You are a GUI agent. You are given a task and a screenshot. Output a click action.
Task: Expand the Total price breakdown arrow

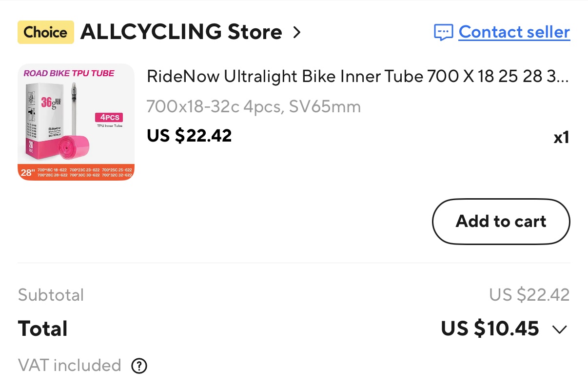(559, 329)
